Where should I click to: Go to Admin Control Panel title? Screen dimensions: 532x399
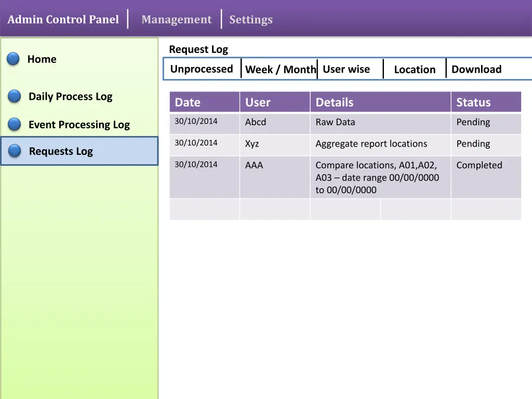[63, 20]
